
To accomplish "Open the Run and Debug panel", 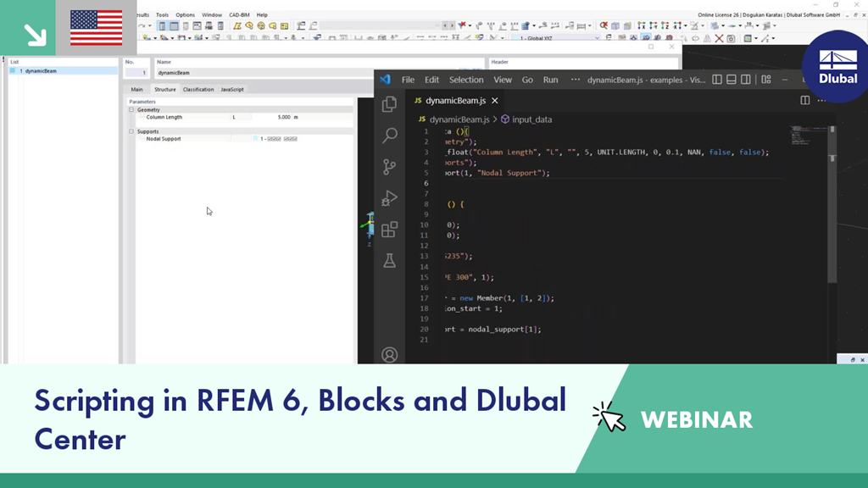I will pos(388,198).
